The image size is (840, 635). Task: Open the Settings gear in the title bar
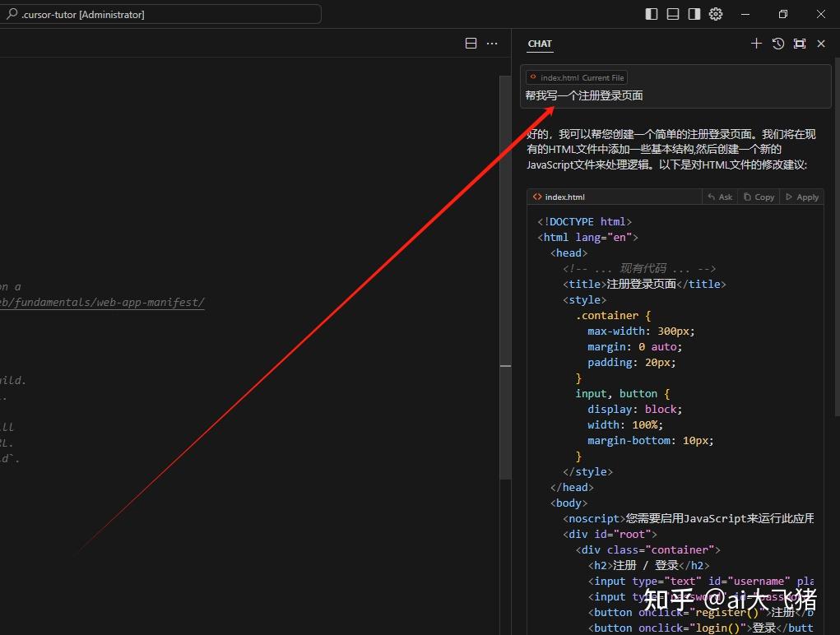[715, 14]
